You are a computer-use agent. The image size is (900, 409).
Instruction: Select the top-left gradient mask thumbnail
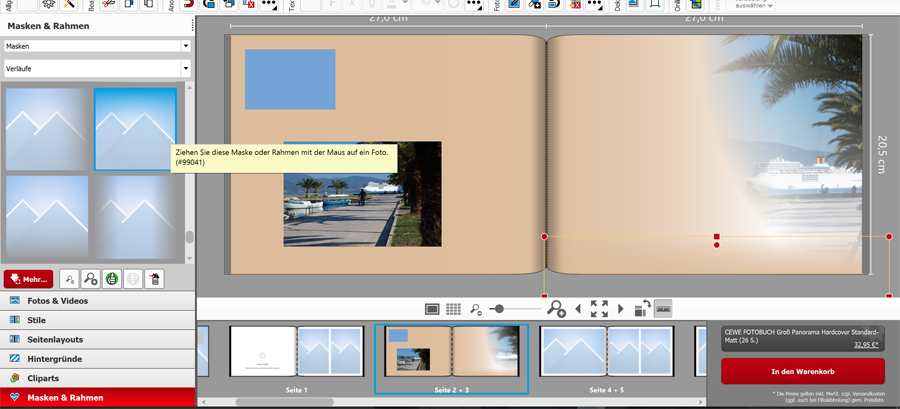46,129
